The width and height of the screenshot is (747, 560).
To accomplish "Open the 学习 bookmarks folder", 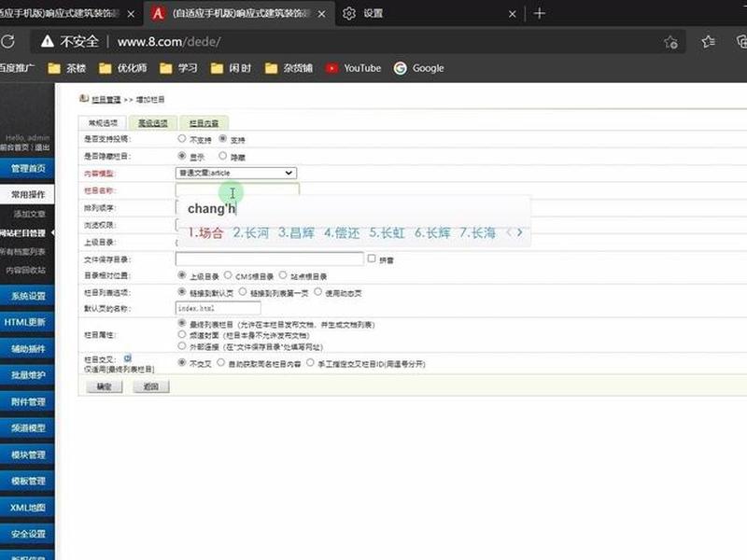I will (178, 68).
